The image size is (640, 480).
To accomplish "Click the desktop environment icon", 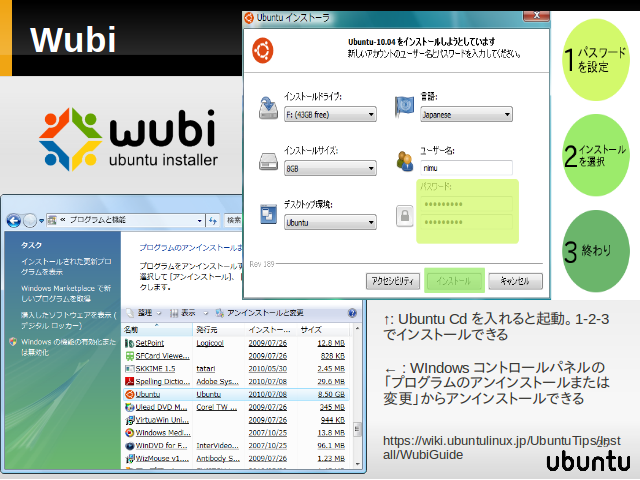I will [268, 214].
